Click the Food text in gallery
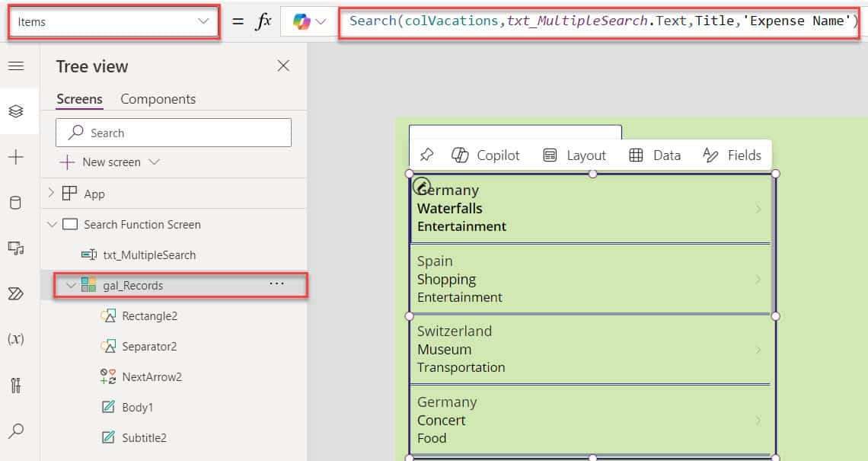Image resolution: width=868 pixels, height=461 pixels. 432,438
